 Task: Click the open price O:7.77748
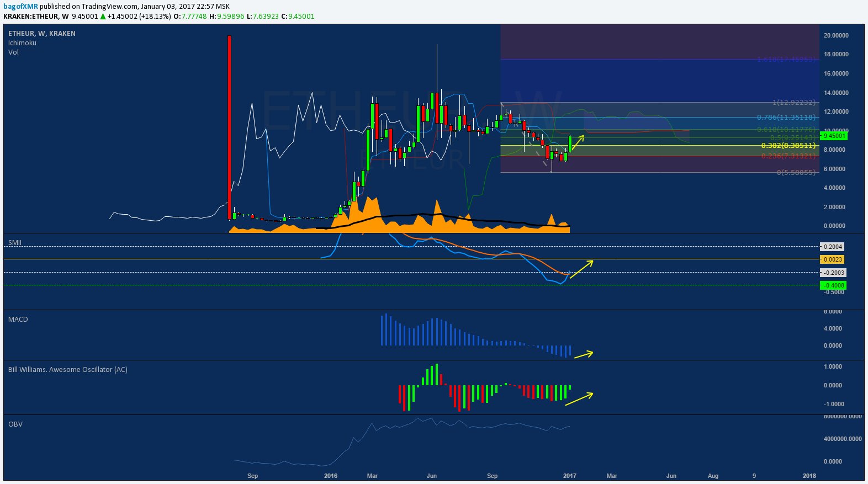pyautogui.click(x=190, y=17)
